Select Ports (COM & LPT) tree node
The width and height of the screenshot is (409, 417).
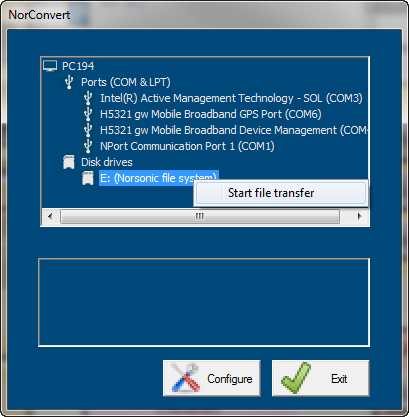pos(126,82)
